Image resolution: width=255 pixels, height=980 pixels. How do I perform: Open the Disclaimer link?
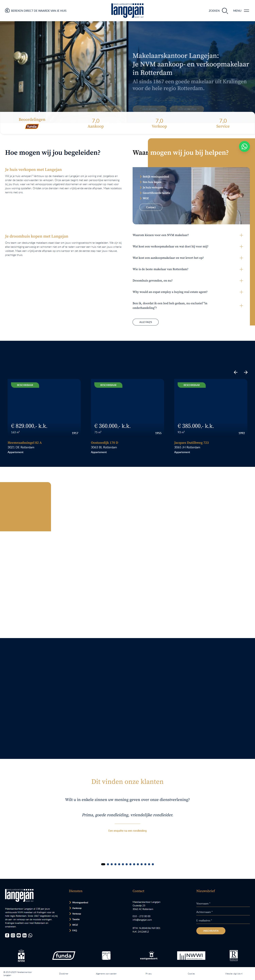pos(64,974)
